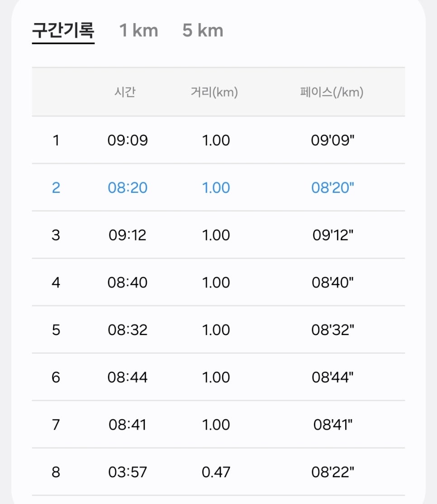This screenshot has height=504, width=437.
Task: Click lap 8 distance 0.47
Action: click(x=216, y=472)
